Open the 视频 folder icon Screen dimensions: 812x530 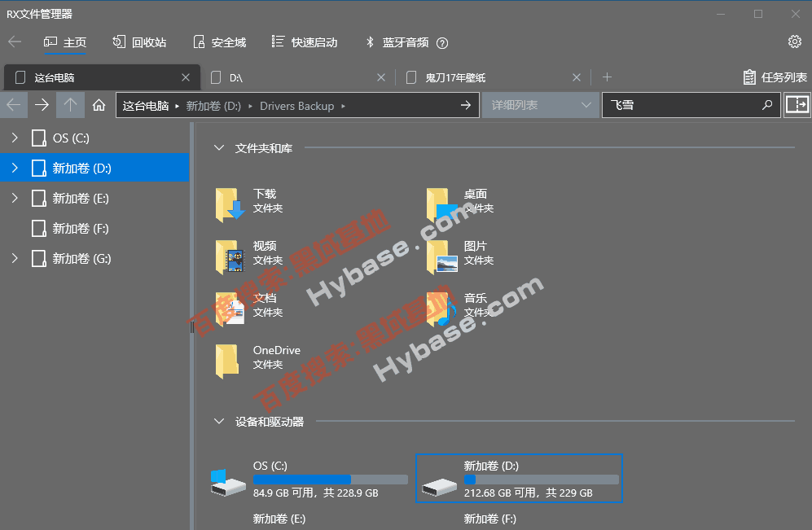pyautogui.click(x=230, y=256)
